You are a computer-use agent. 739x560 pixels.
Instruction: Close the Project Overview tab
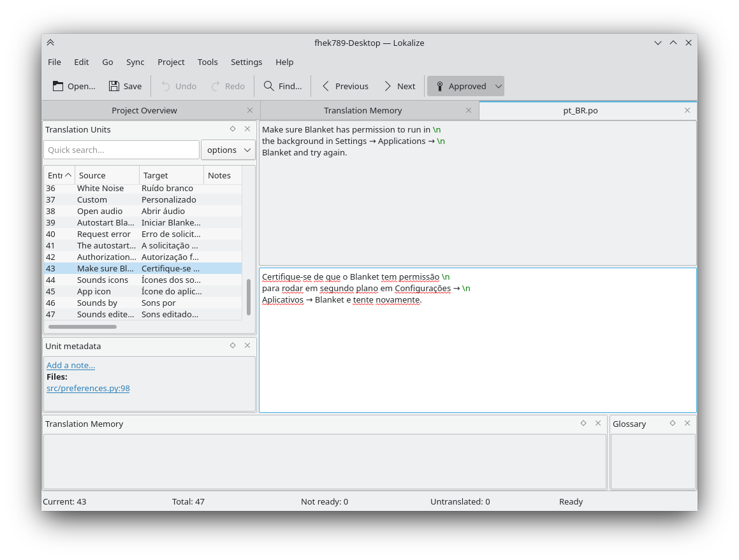[x=250, y=110]
